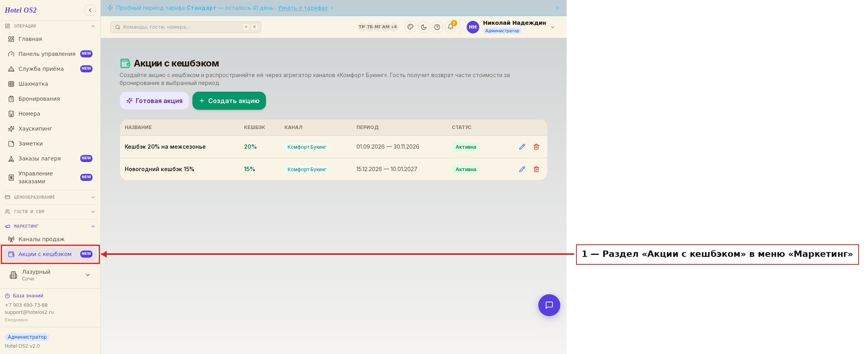This screenshot has width=868, height=354.
Task: Collapse the «Маркетинг» section
Action: [50, 226]
